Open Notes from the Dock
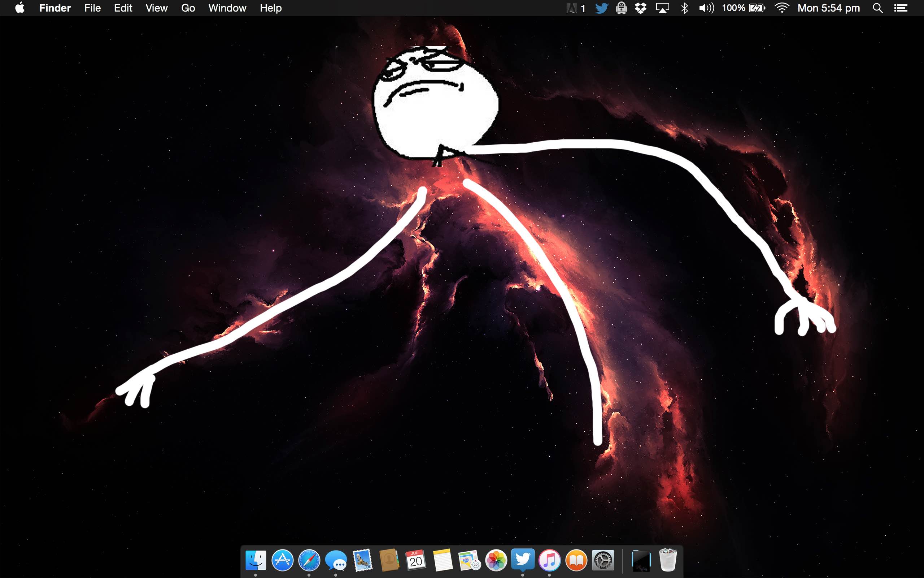The image size is (924, 578). 443,560
